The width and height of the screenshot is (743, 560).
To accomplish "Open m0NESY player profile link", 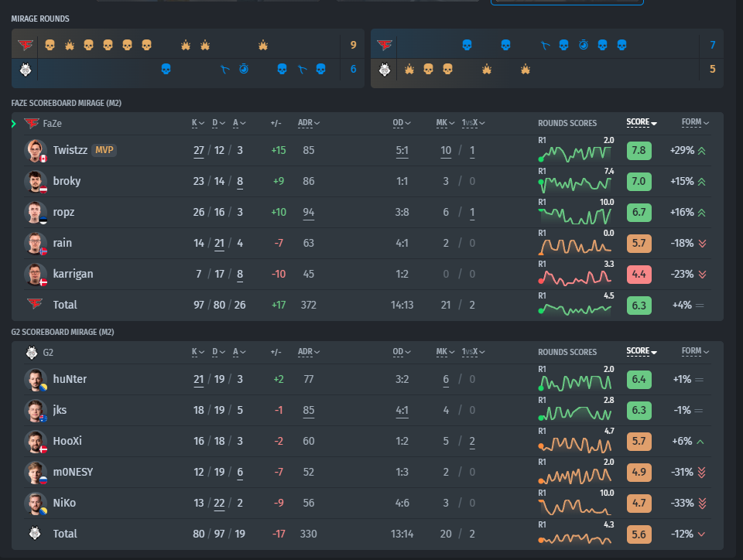I will (x=73, y=472).
